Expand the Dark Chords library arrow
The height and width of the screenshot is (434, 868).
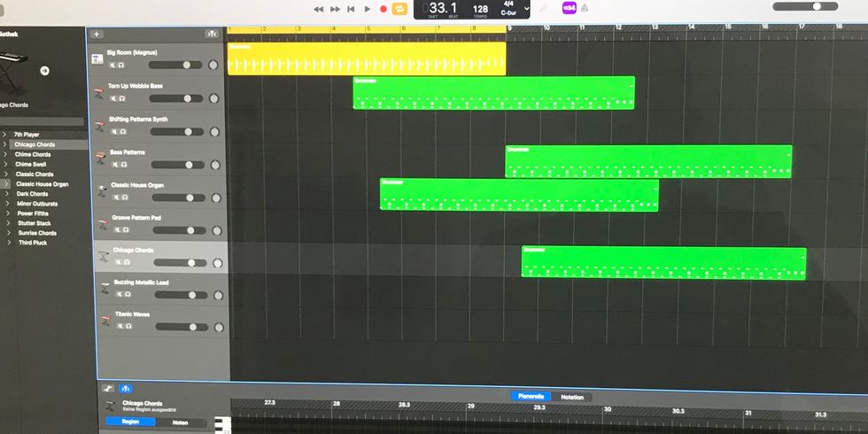[x=7, y=194]
